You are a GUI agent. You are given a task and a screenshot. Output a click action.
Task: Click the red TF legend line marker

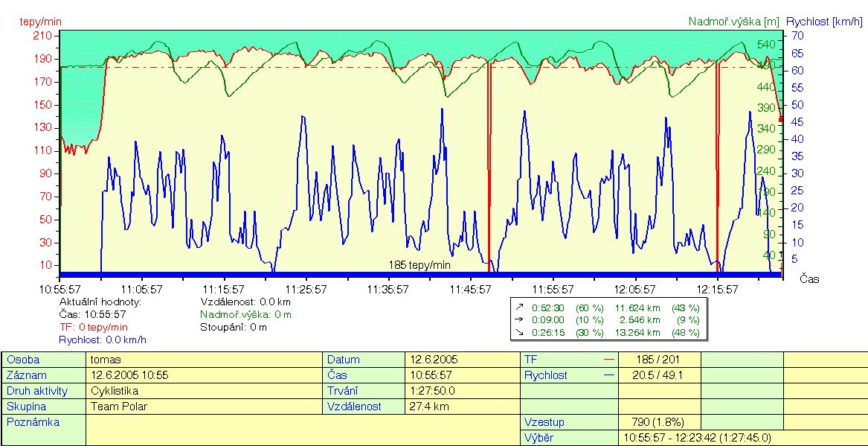(x=609, y=360)
